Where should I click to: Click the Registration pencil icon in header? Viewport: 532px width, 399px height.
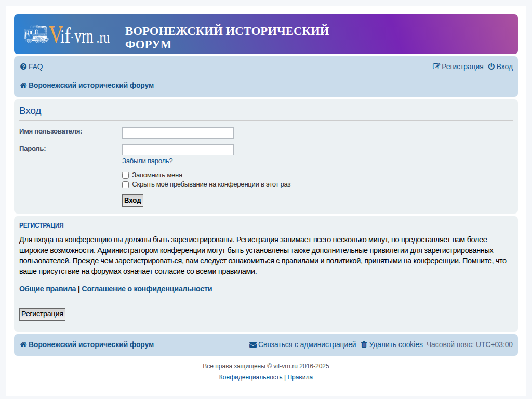tap(436, 66)
